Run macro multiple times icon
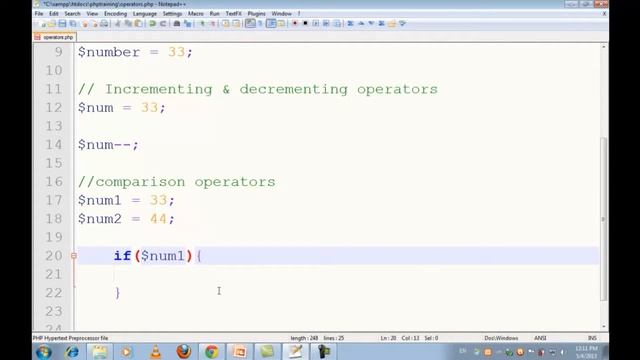 coord(326,24)
